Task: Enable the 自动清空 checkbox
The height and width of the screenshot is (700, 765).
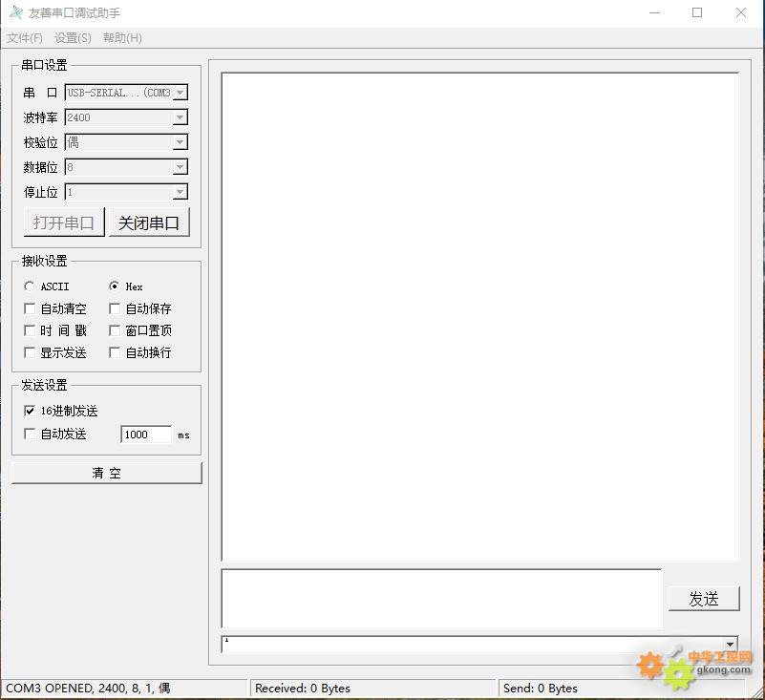Action: [30, 308]
